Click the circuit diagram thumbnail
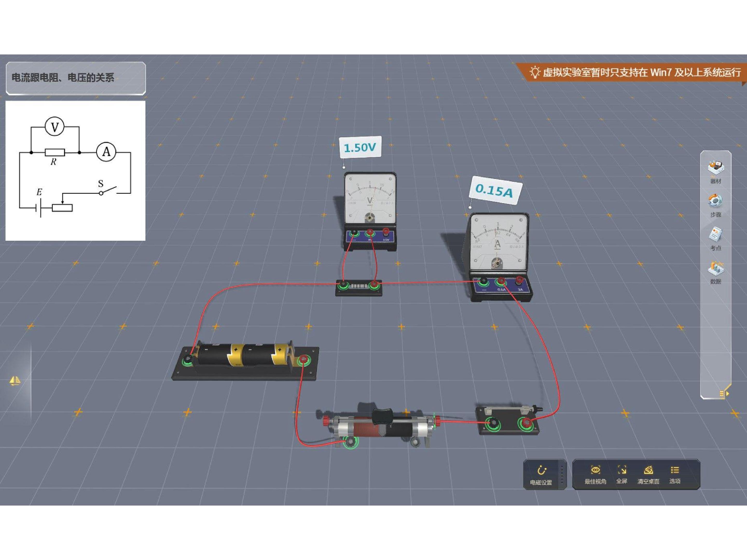 (x=75, y=171)
